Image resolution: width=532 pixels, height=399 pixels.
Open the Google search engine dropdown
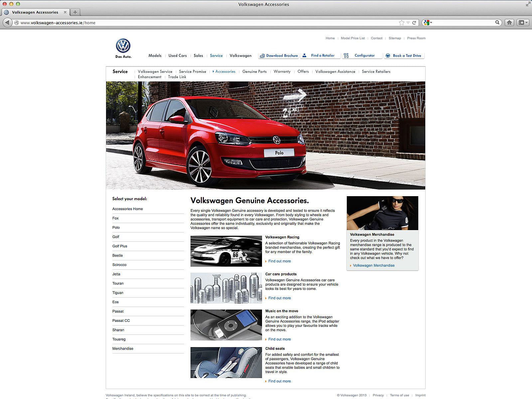point(428,23)
